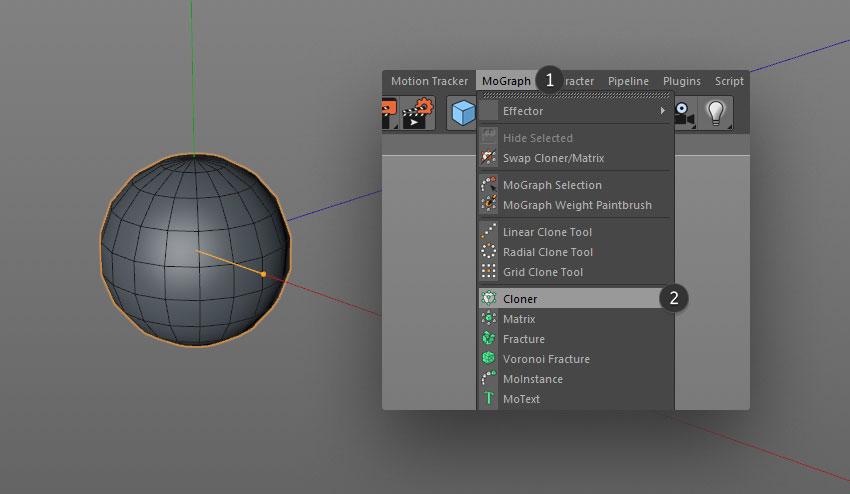The height and width of the screenshot is (494, 850).
Task: Activate the Linear Clone Tool
Action: pos(575,232)
